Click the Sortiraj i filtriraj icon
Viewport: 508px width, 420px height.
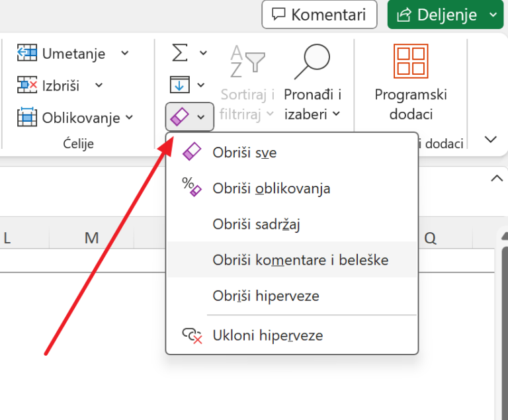247,62
